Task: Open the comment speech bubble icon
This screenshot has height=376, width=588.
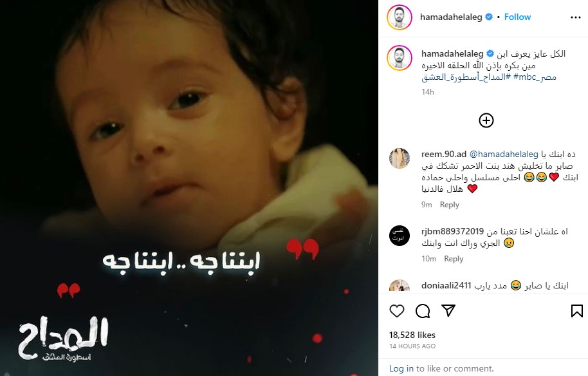Action: (423, 311)
